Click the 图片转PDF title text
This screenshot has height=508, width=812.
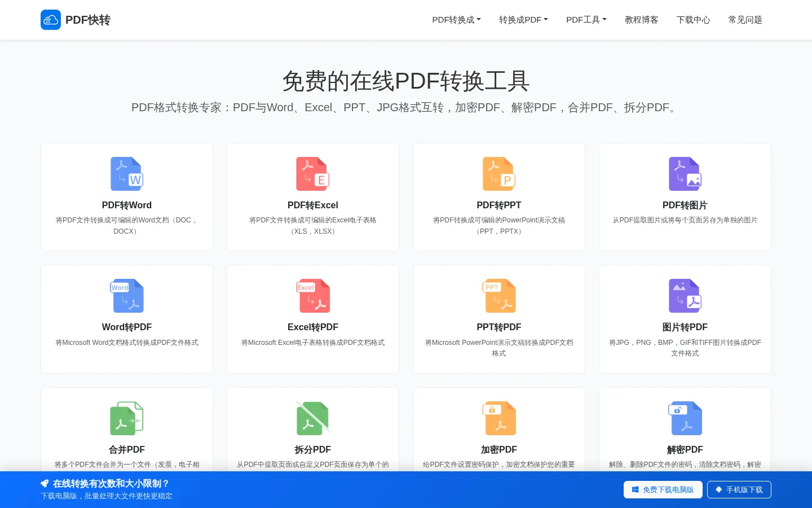[x=685, y=327]
